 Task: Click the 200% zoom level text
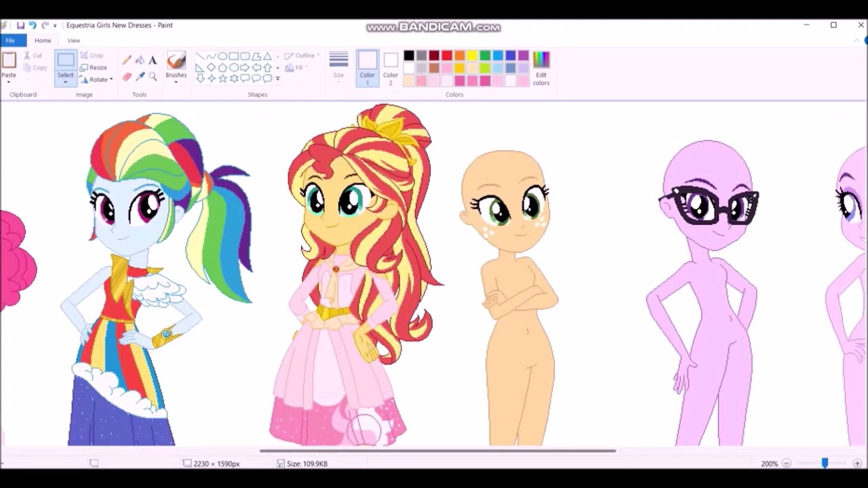click(x=769, y=464)
